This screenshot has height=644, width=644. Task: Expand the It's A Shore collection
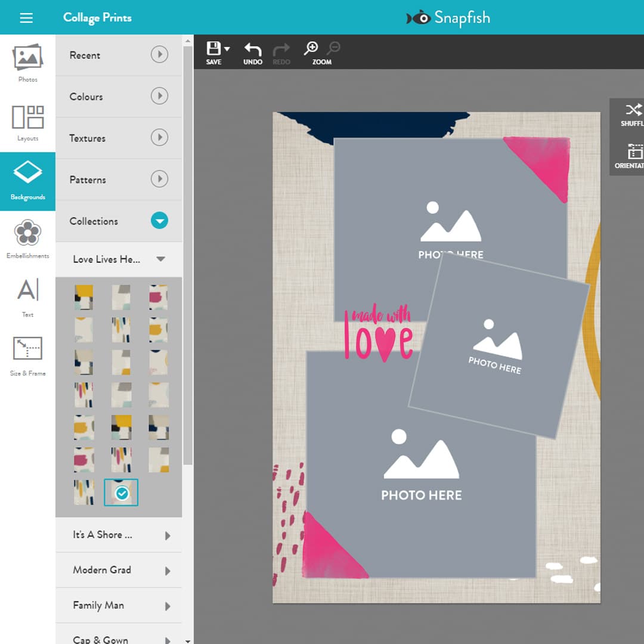pos(168,535)
